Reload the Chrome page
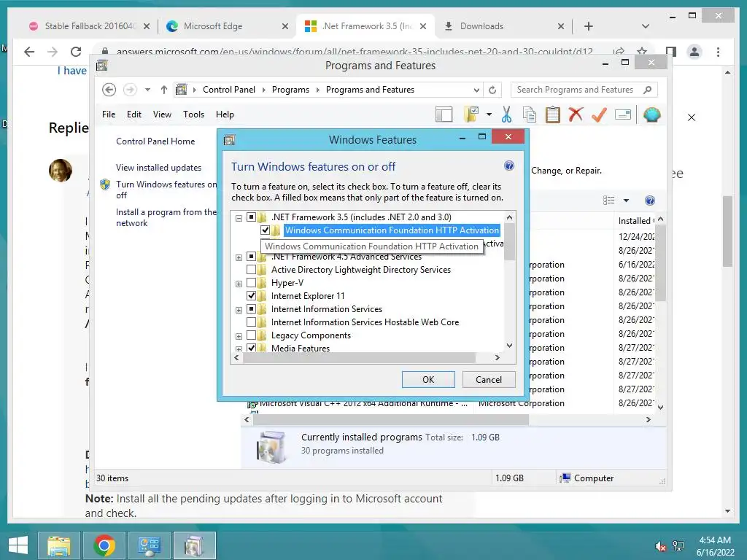 [76, 52]
